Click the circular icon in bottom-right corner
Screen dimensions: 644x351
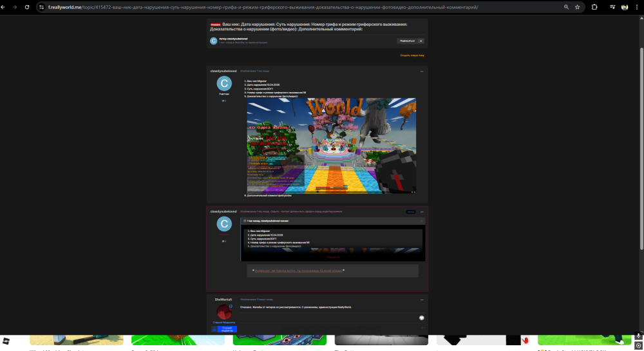tap(639, 346)
